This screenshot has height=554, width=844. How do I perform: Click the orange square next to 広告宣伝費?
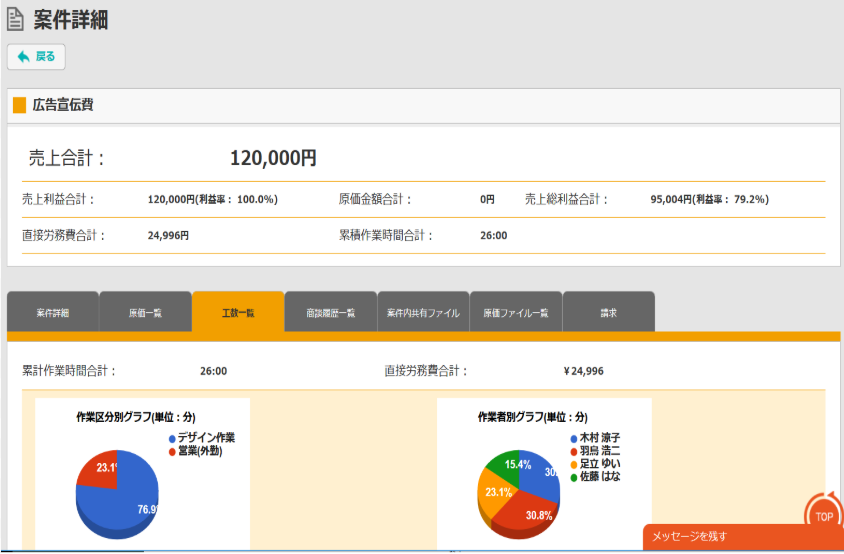tap(19, 105)
